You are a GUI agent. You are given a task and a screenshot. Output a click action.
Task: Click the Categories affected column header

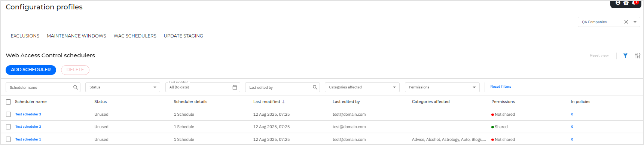pos(431,102)
